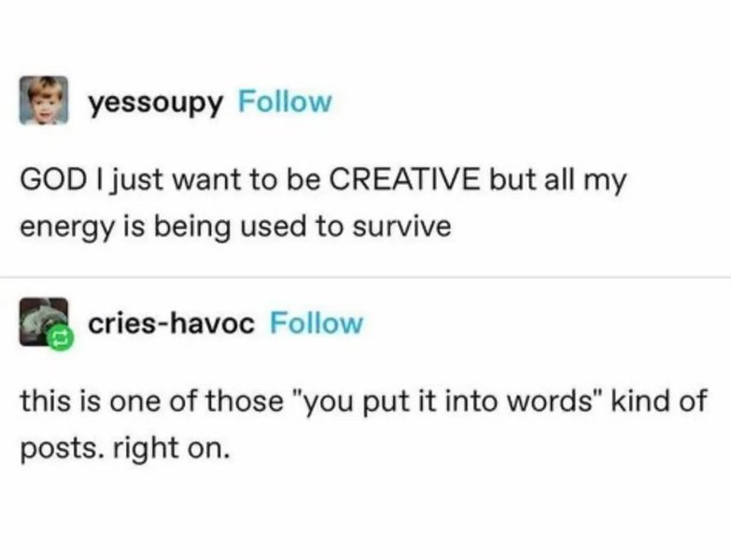Open the yessoupy username link
This screenshot has height=560, width=731.
(157, 102)
